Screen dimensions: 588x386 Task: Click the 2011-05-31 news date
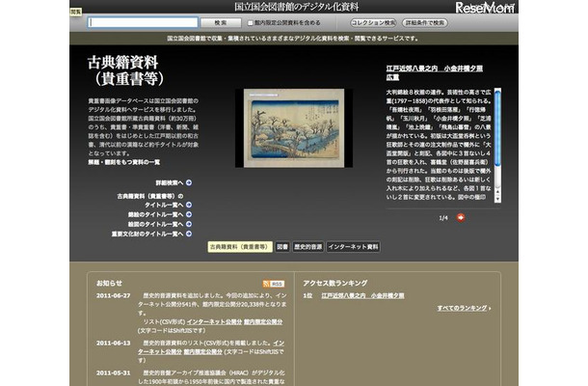113,373
